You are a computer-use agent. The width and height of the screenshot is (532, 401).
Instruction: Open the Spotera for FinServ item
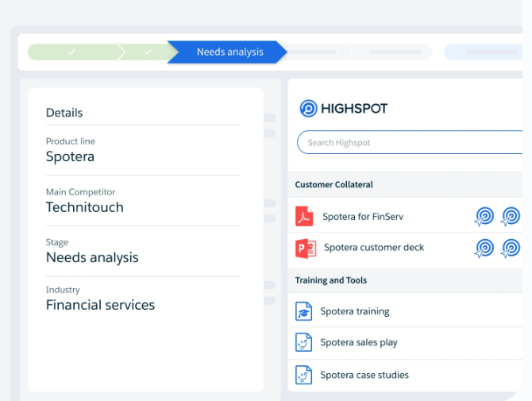[363, 217]
